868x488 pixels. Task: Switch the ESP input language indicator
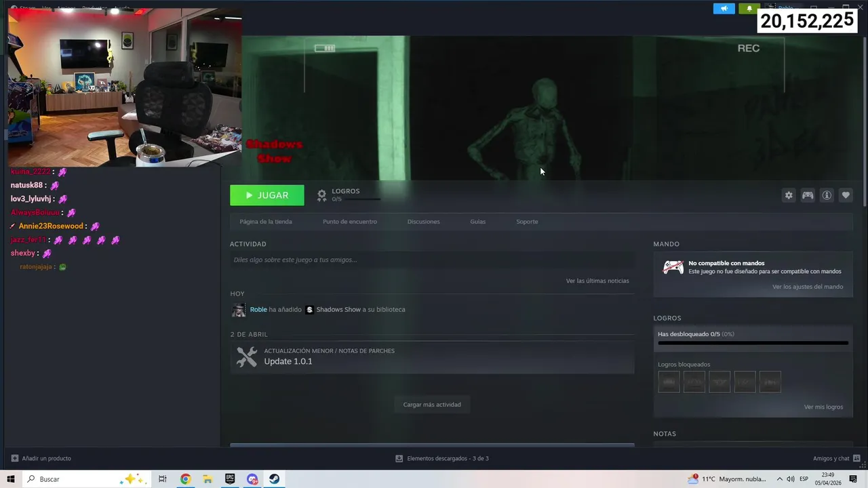804,479
